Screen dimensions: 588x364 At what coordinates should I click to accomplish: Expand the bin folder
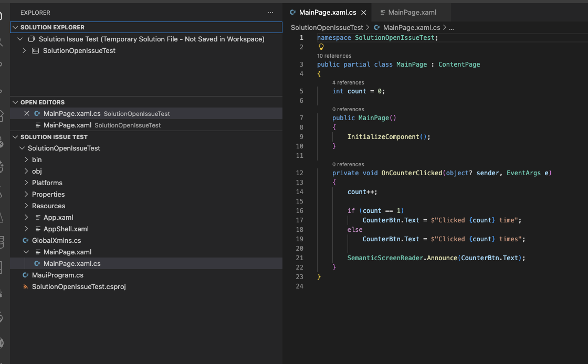(26, 160)
